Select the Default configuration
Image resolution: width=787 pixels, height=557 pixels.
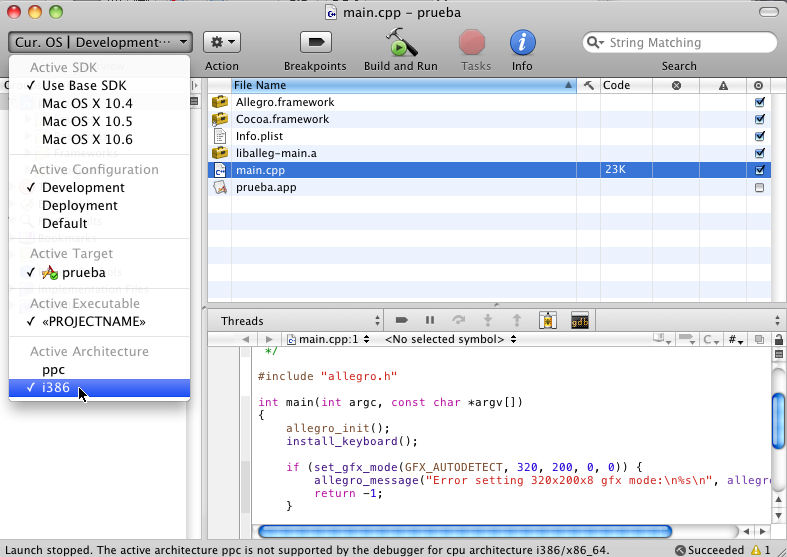pos(99,224)
